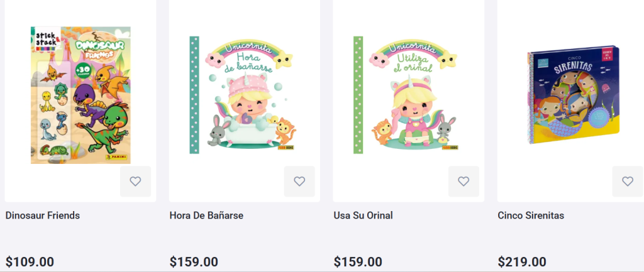Click the $159.00 price under Usa Su Orinal
This screenshot has height=272, width=644.
358,261
